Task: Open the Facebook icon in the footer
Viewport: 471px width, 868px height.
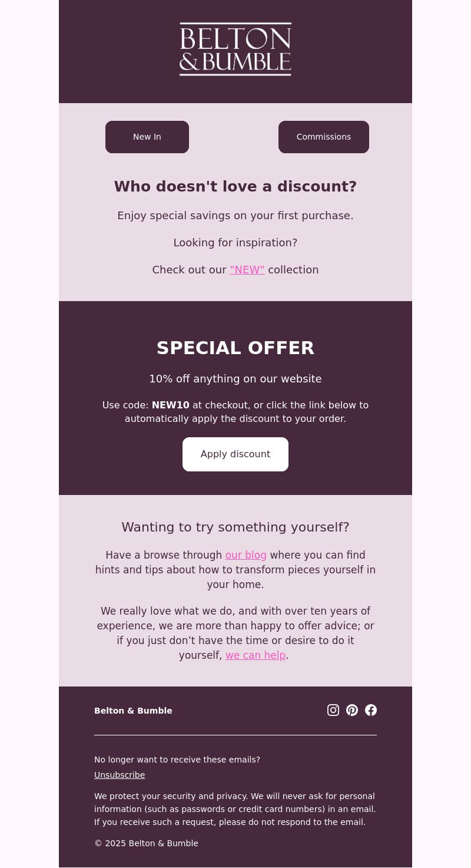Action: point(371,710)
